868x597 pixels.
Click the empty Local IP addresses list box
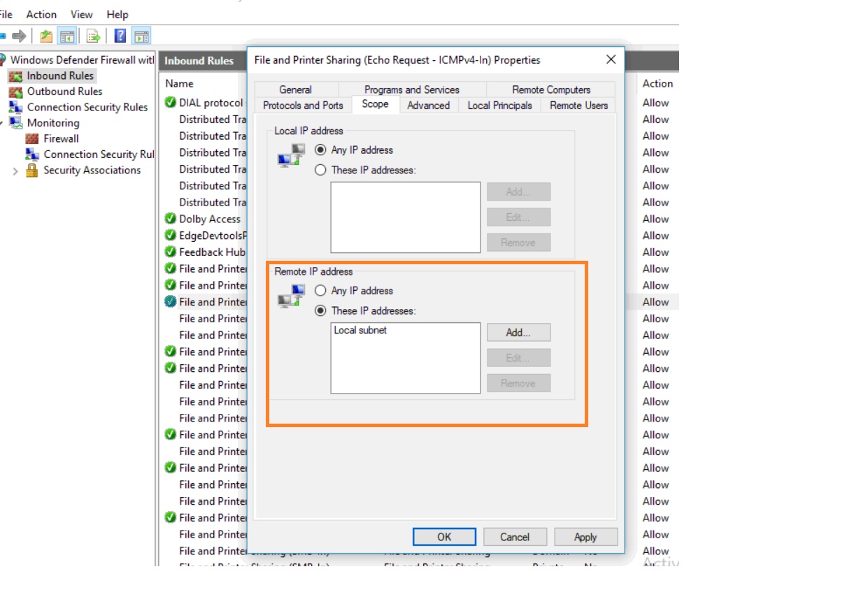406,217
